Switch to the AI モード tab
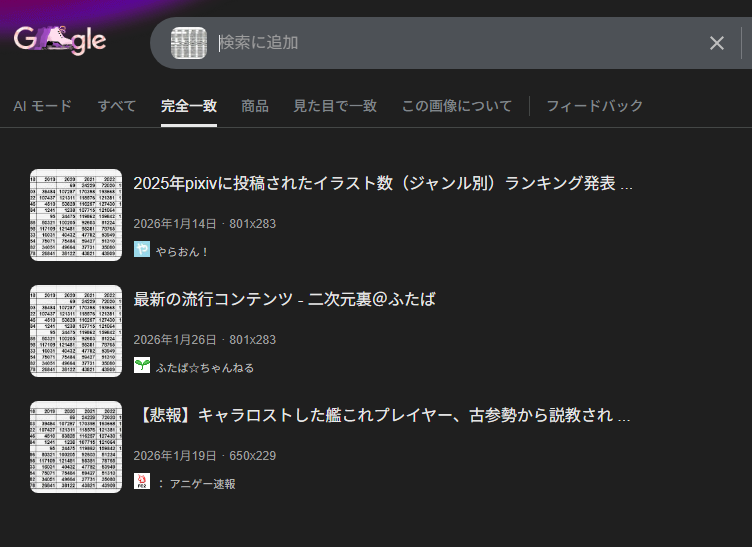Image resolution: width=752 pixels, height=547 pixels. point(43,106)
